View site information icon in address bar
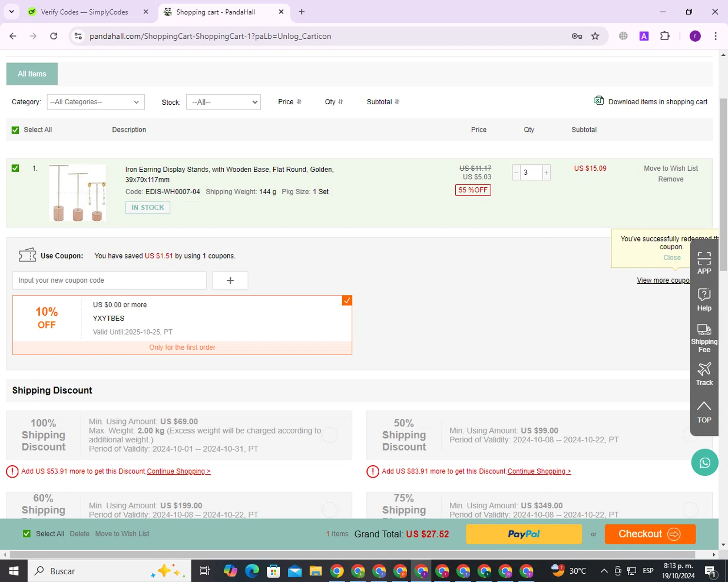Screen dimensions: 728x582 pyautogui.click(x=78, y=36)
